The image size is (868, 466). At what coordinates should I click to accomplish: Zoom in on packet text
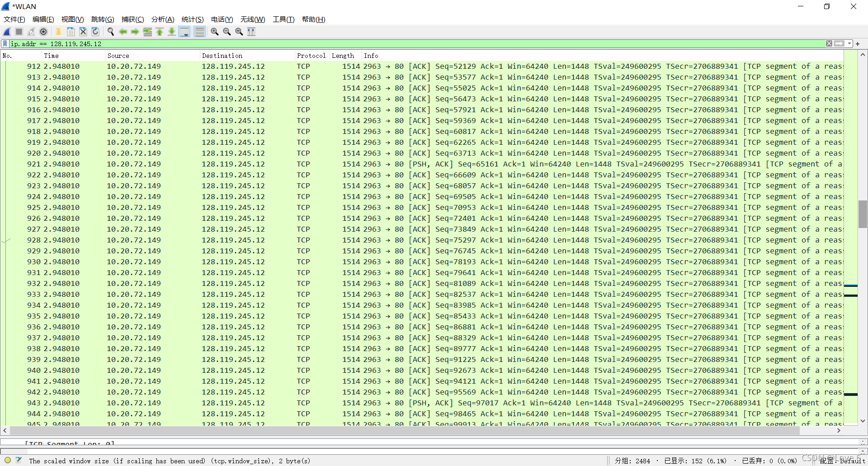pos(214,32)
